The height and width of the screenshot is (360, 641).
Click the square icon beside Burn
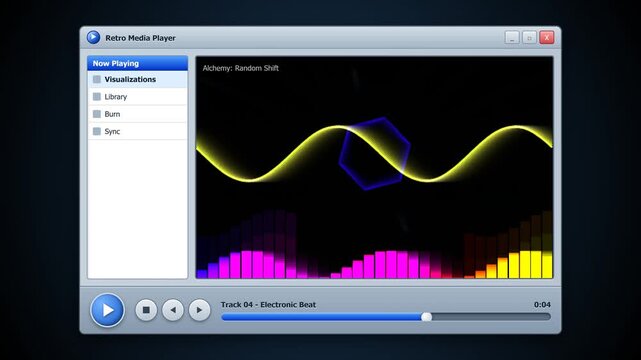pyautogui.click(x=96, y=114)
